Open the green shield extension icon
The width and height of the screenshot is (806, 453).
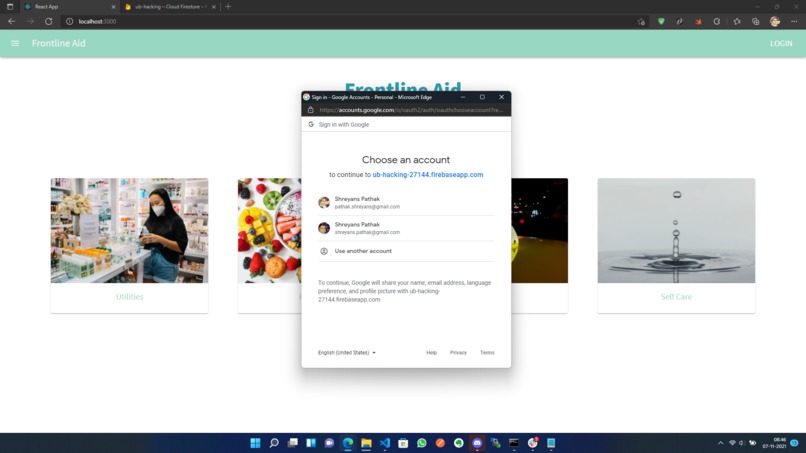click(x=661, y=22)
